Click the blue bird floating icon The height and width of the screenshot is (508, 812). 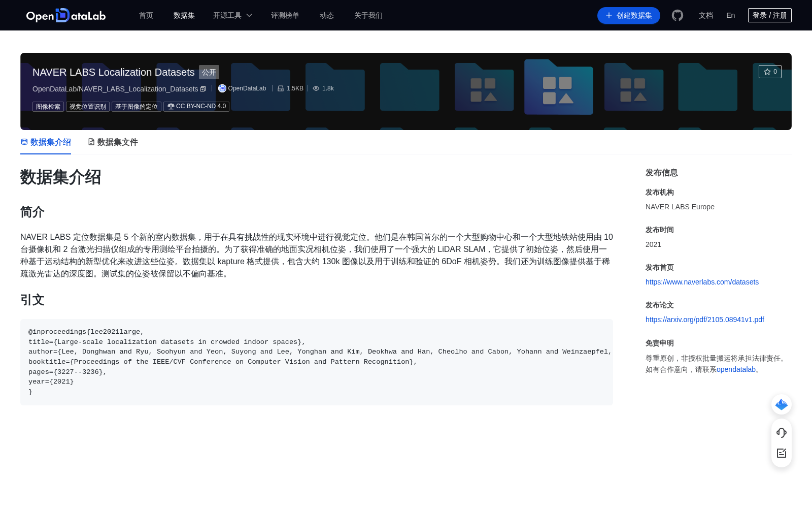(782, 404)
